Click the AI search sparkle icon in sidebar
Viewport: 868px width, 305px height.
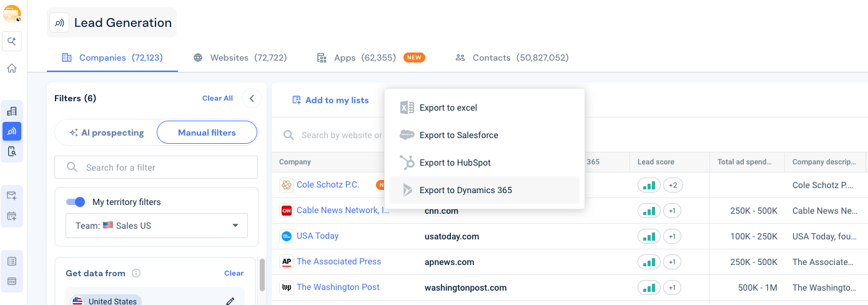12,41
